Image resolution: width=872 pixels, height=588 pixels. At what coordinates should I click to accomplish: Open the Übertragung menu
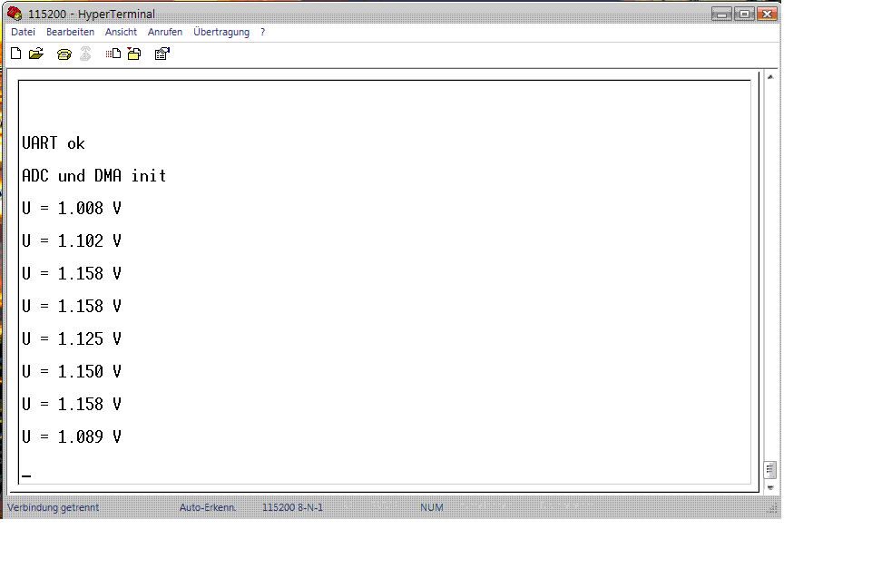(x=221, y=33)
